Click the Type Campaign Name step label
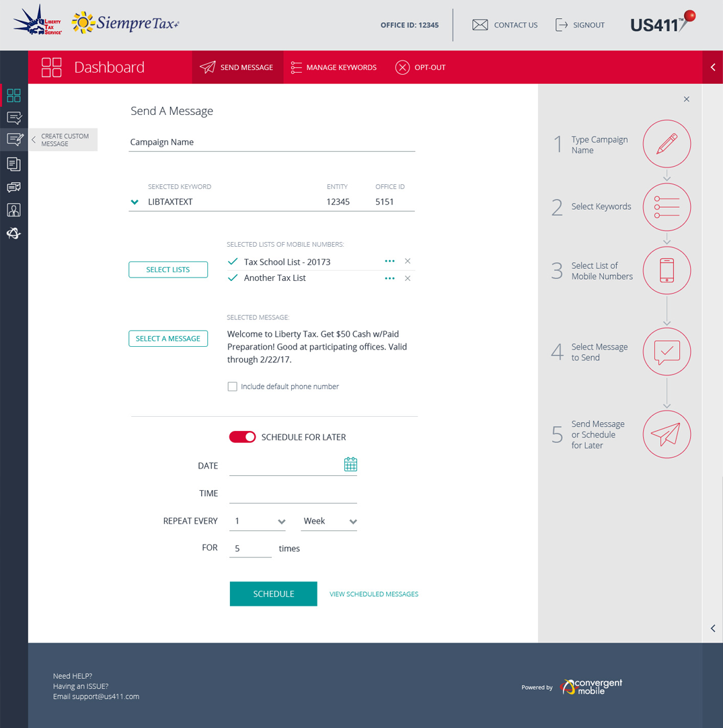This screenshot has height=728, width=723. (x=599, y=145)
